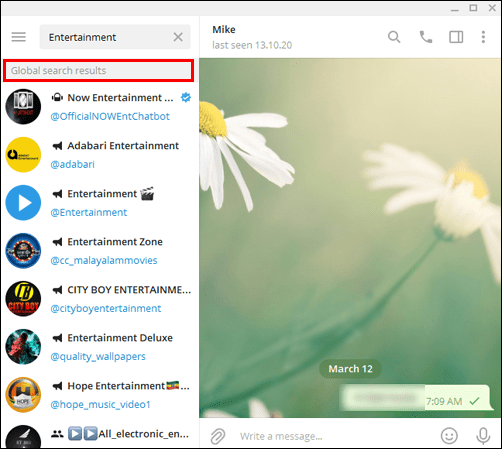Maximize the Telegram window
The height and width of the screenshot is (449, 502).
(473, 8)
